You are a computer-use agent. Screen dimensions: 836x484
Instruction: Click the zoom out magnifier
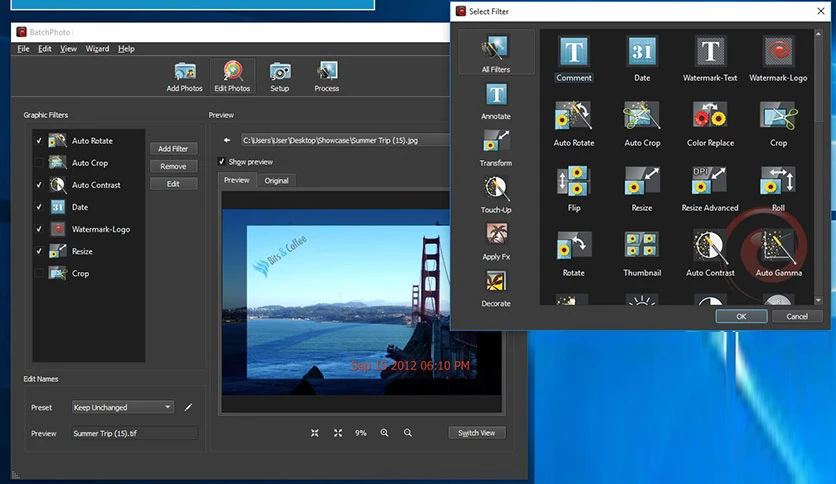pos(408,433)
